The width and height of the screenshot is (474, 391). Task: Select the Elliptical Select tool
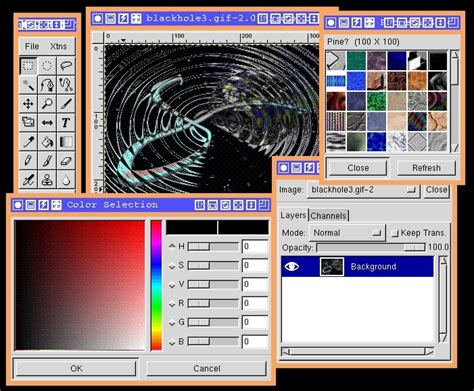click(47, 65)
